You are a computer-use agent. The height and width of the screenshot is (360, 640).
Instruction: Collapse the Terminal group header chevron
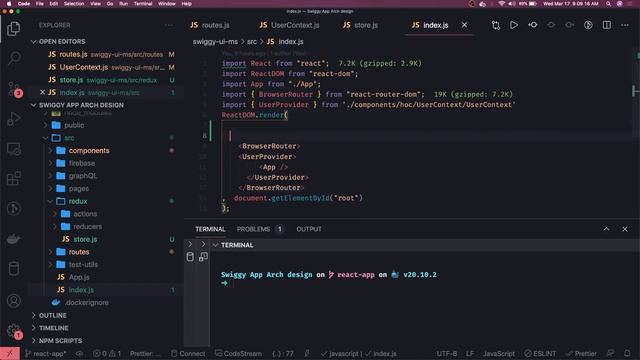point(215,245)
